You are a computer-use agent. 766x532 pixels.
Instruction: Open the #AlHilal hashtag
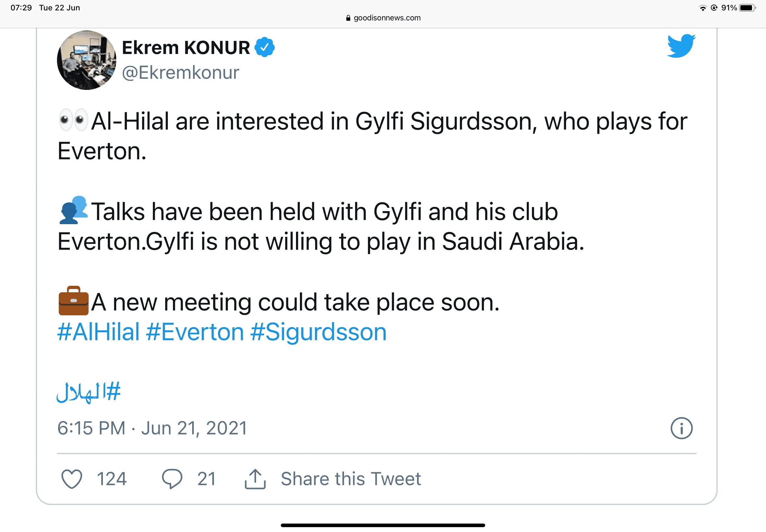tap(98, 332)
